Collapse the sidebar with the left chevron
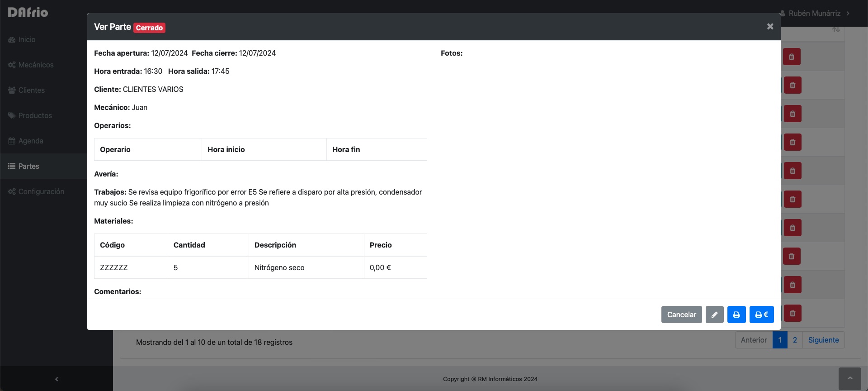The width and height of the screenshot is (868, 391). 57,379
